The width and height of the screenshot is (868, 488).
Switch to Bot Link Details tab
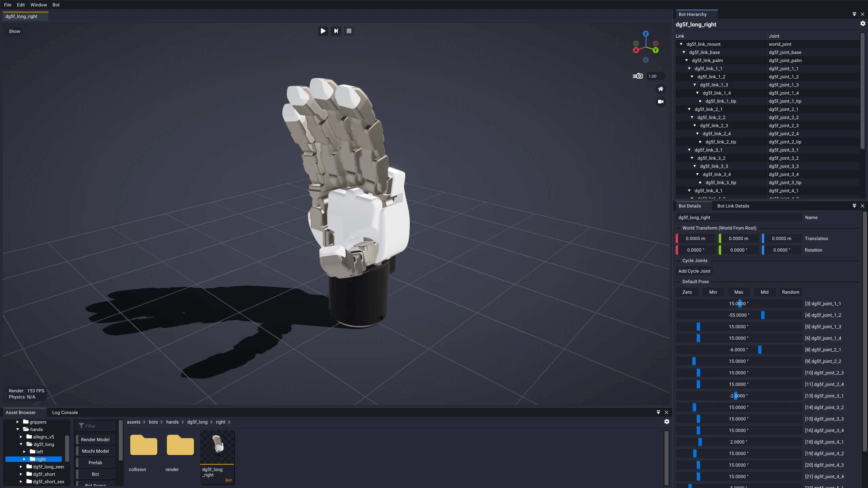[x=733, y=206]
